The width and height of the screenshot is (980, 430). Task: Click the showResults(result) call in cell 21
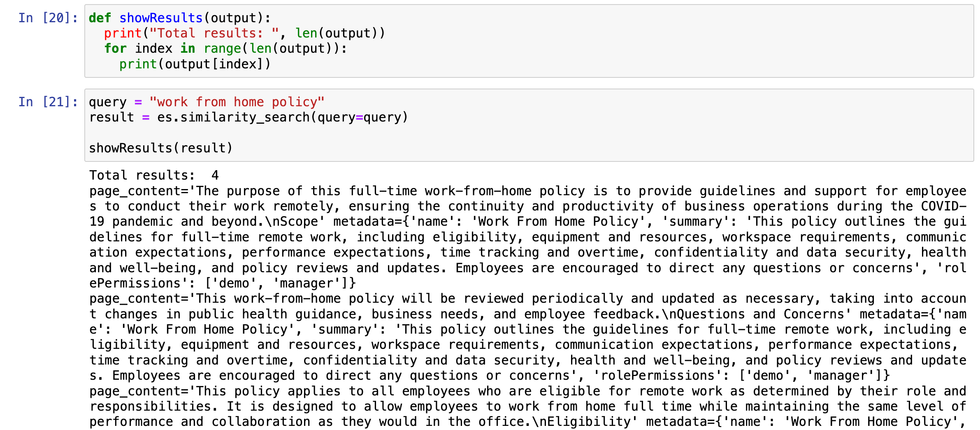pos(160,147)
